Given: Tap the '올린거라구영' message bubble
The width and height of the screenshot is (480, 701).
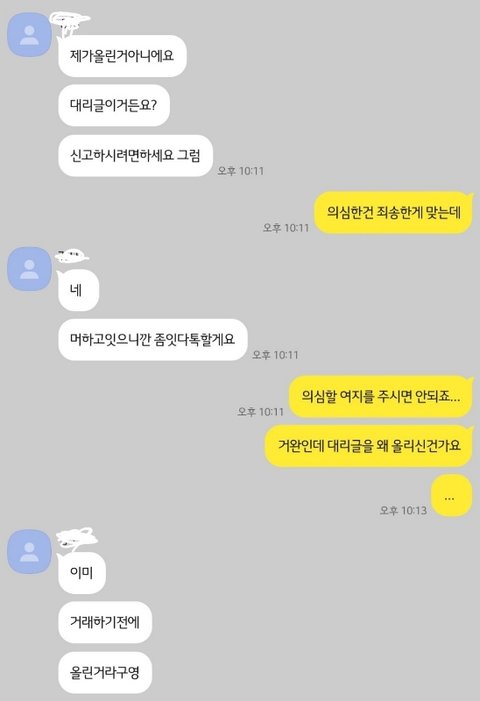Looking at the screenshot, I should tap(105, 672).
